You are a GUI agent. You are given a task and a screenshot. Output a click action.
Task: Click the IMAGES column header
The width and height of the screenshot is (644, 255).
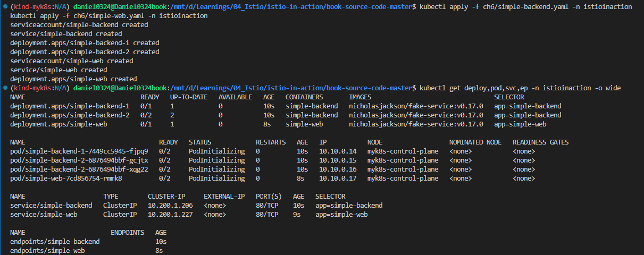pyautogui.click(x=360, y=97)
